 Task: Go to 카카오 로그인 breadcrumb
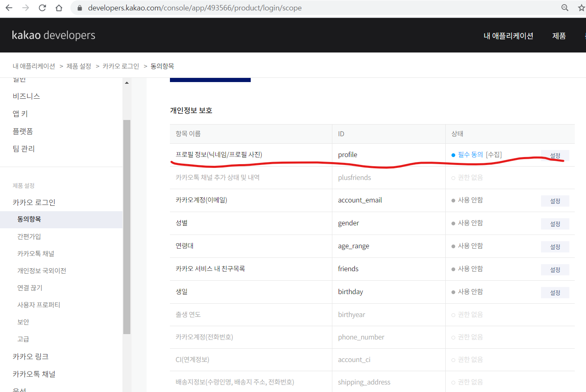coord(121,66)
